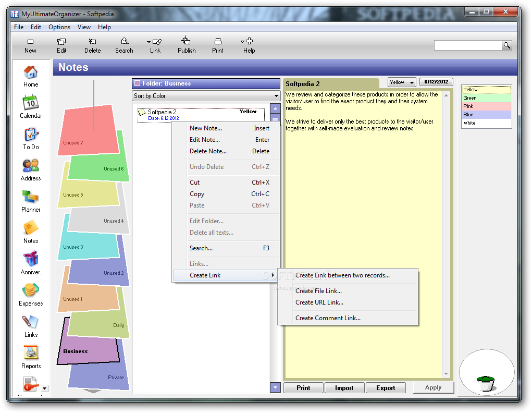The height and width of the screenshot is (413, 532).
Task: Click note text scrollbar down arrow
Action: coord(446,374)
